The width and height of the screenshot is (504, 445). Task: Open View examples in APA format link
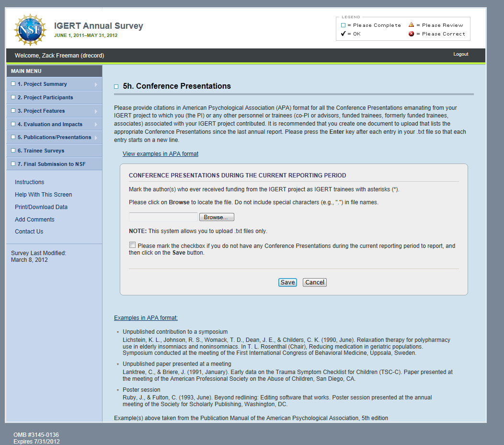coord(160,154)
